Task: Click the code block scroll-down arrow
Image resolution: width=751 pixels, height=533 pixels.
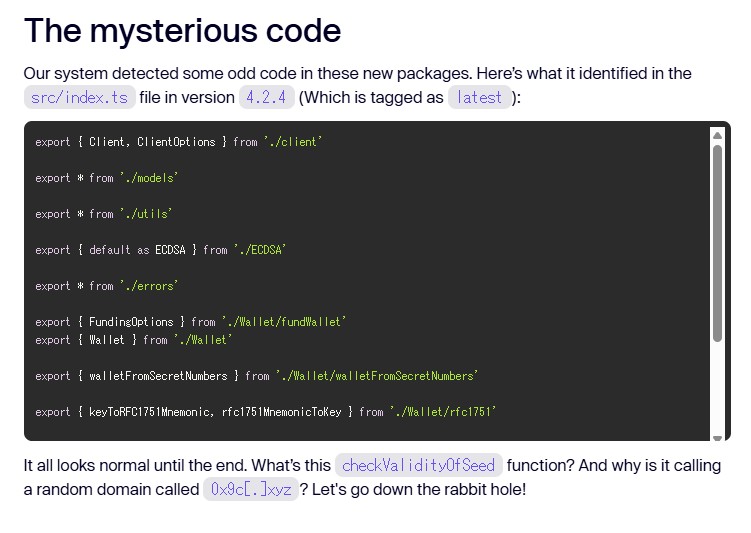Action: (717, 436)
